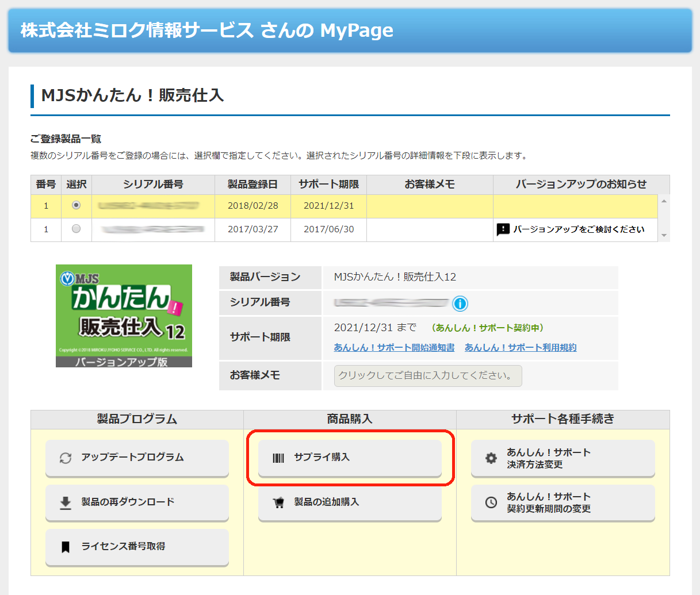Click the シリアル番号 column header
The width and height of the screenshot is (700, 595).
153,185
